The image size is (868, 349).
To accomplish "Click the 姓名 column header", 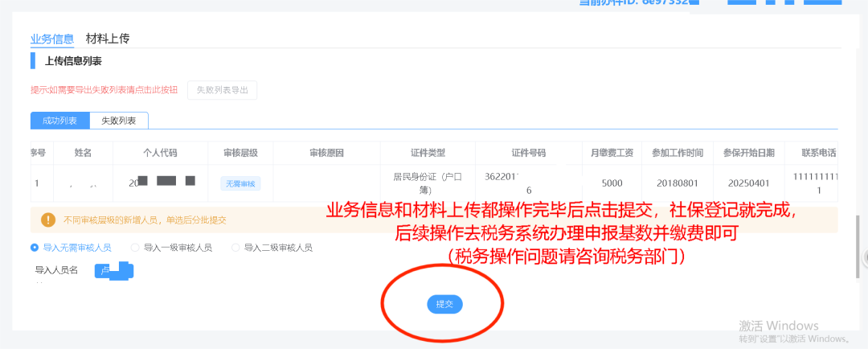I will 83,154.
